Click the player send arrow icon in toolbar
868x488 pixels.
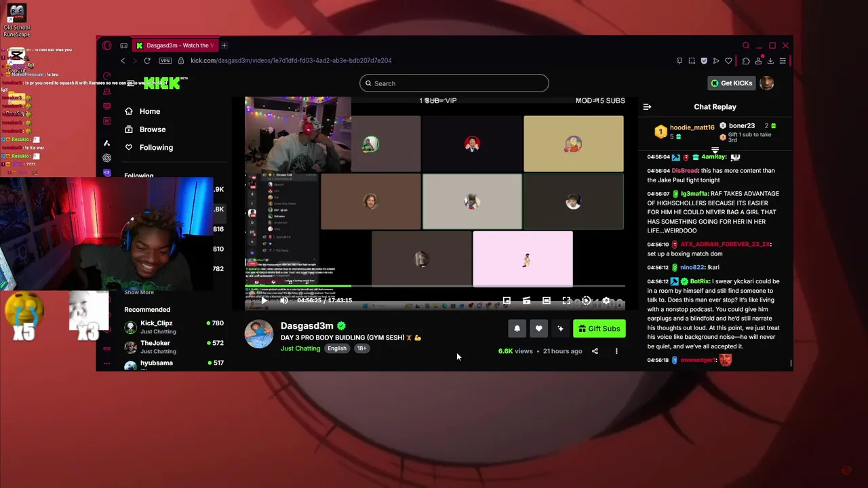[x=716, y=60]
